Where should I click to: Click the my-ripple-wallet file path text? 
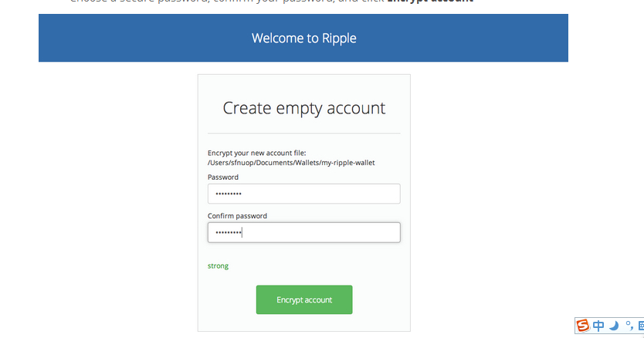(x=291, y=163)
